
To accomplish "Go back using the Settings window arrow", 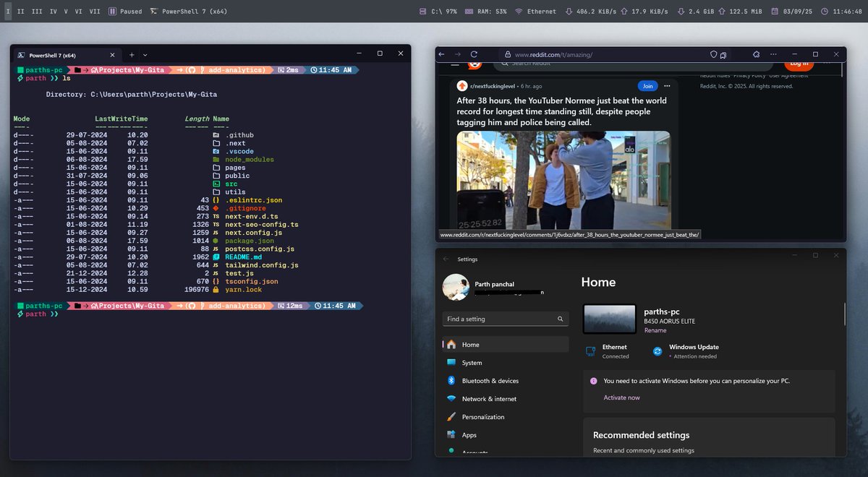I will 446,259.
